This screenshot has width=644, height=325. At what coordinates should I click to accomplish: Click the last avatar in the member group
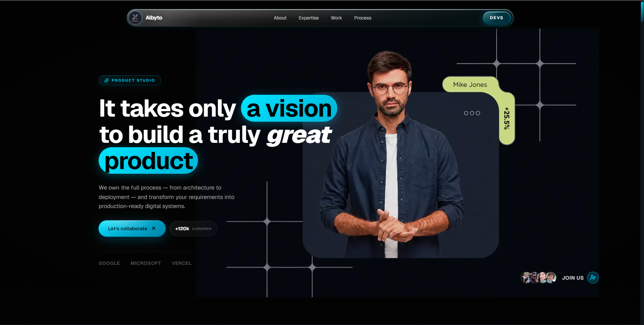(x=551, y=278)
